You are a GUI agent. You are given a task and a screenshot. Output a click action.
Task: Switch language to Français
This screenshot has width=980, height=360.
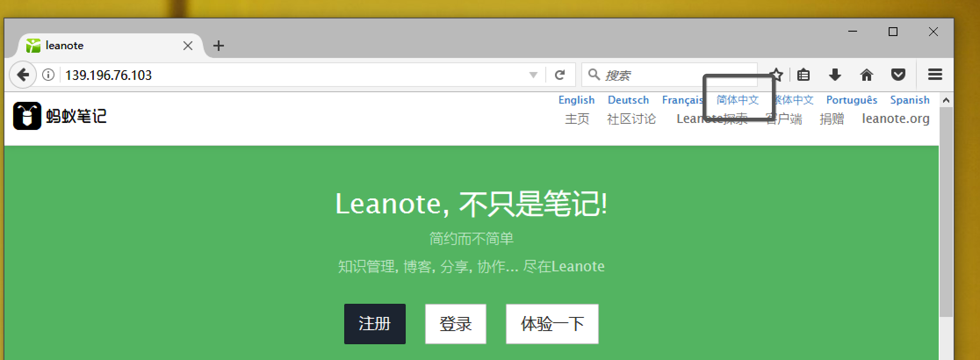(x=683, y=100)
